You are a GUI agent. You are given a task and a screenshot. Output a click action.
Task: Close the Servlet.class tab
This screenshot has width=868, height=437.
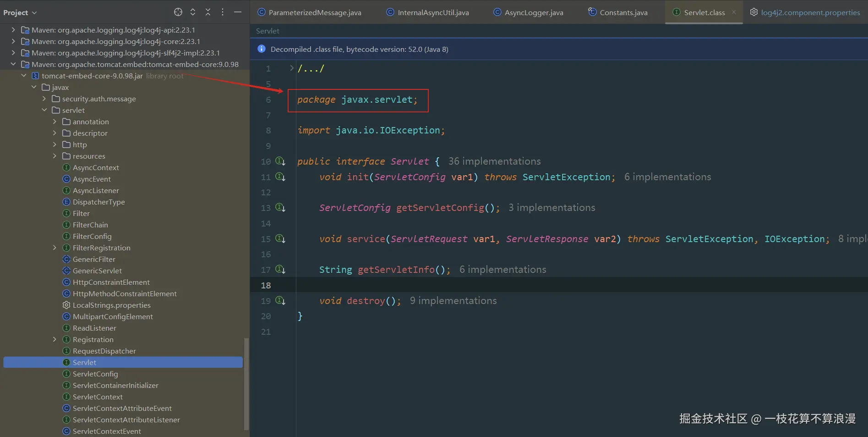734,12
